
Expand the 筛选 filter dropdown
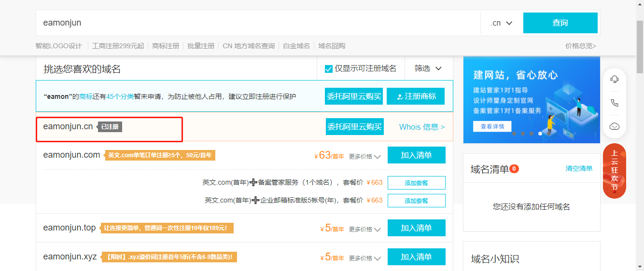click(428, 68)
